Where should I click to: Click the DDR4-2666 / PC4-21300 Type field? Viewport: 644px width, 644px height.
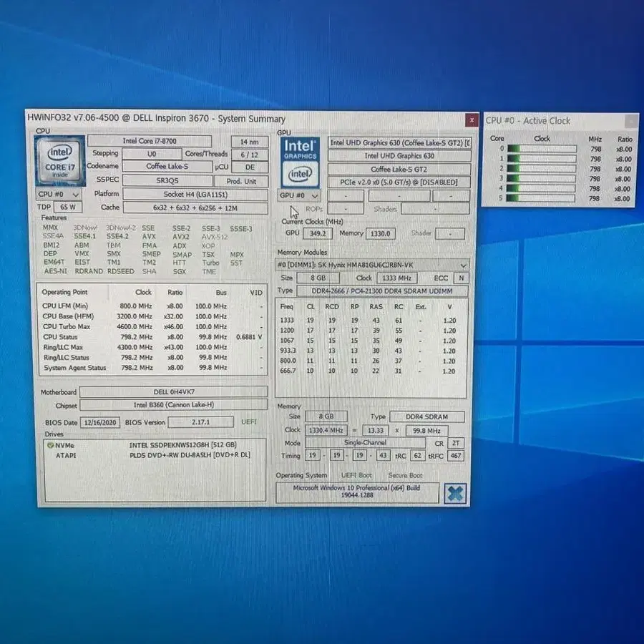pyautogui.click(x=382, y=291)
